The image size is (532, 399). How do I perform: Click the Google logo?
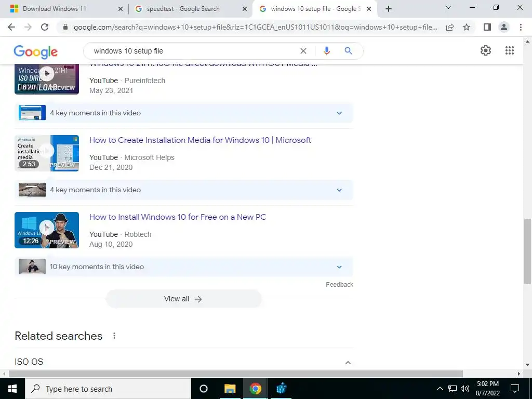36,52
